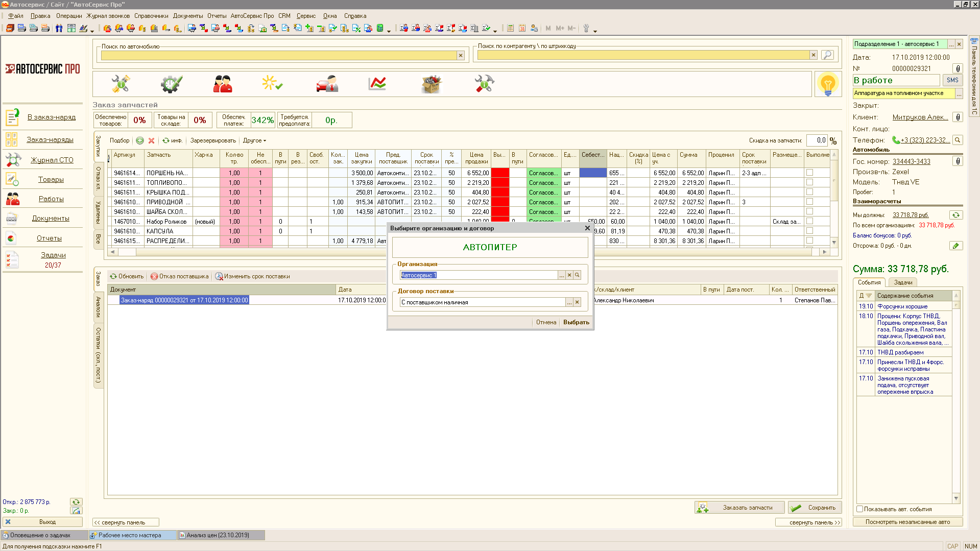980x551 pixels.
Task: Tick the checkbox in the ПОРШЕНЬ row
Action: pos(809,173)
